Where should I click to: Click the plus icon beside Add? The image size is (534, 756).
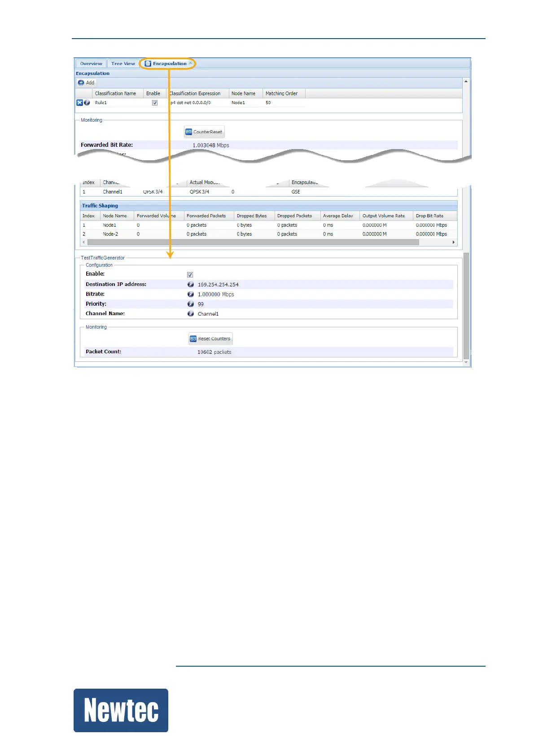81,83
